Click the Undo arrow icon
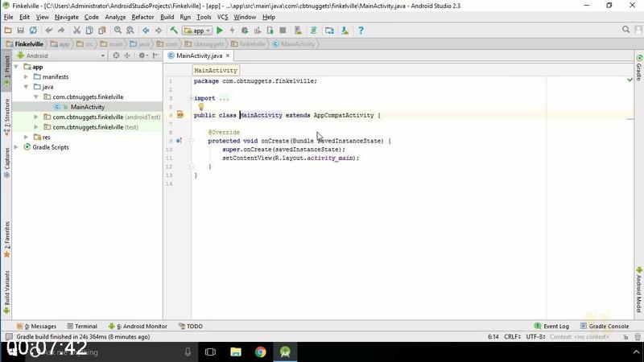 click(49, 31)
